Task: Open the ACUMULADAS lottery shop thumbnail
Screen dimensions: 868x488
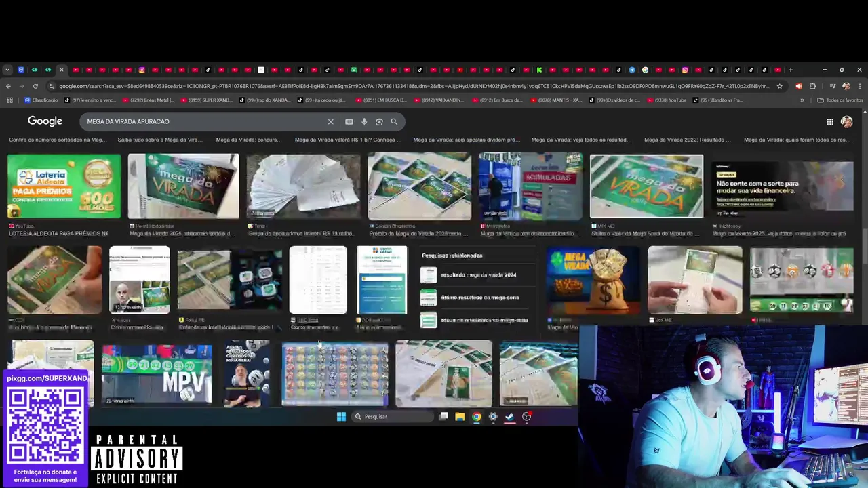Action: 530,186
